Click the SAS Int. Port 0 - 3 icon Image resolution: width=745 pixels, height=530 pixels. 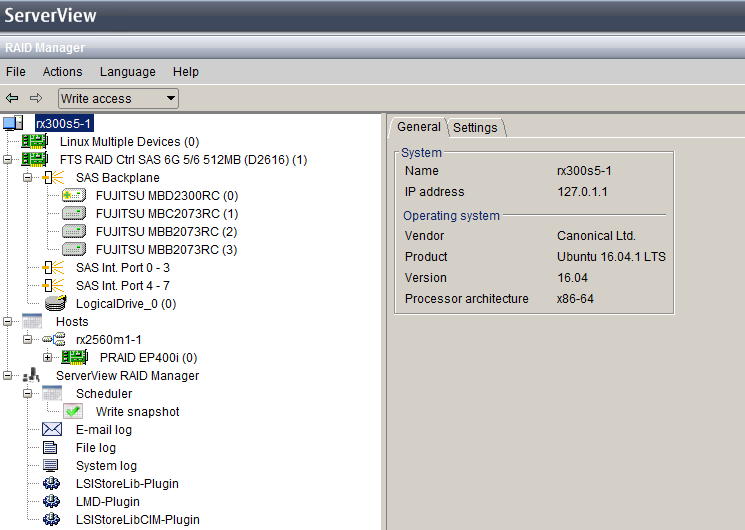tap(53, 268)
